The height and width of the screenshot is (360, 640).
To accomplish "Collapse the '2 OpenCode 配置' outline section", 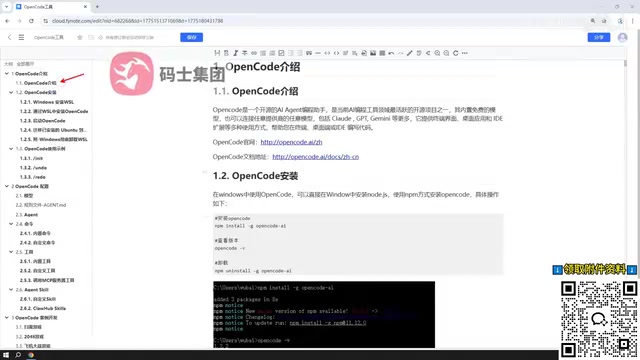I will click(7, 186).
